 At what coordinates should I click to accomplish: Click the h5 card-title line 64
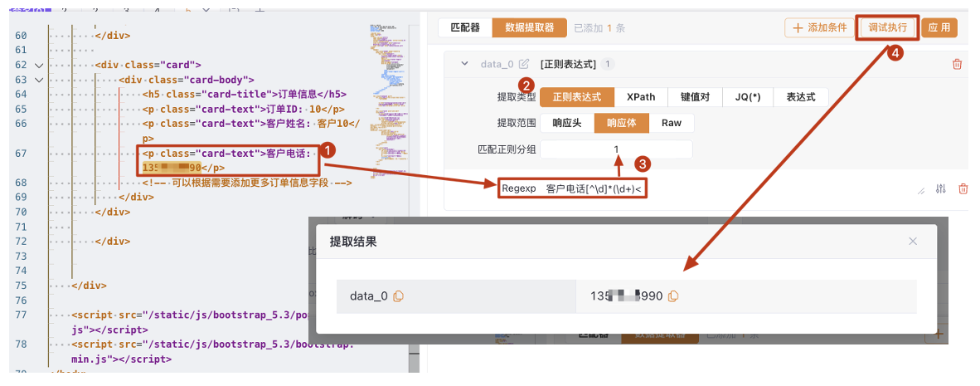click(x=245, y=95)
